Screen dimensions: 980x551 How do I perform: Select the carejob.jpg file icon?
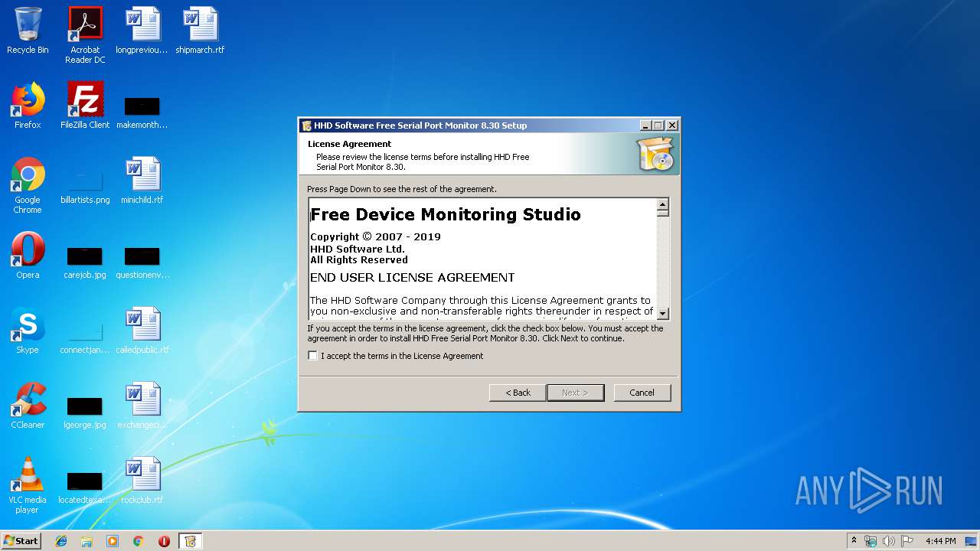(85, 262)
